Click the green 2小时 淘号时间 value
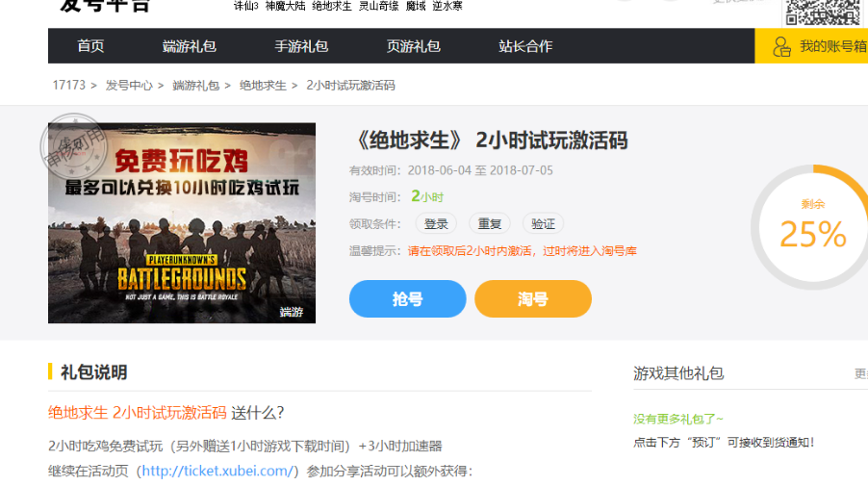 [x=427, y=196]
